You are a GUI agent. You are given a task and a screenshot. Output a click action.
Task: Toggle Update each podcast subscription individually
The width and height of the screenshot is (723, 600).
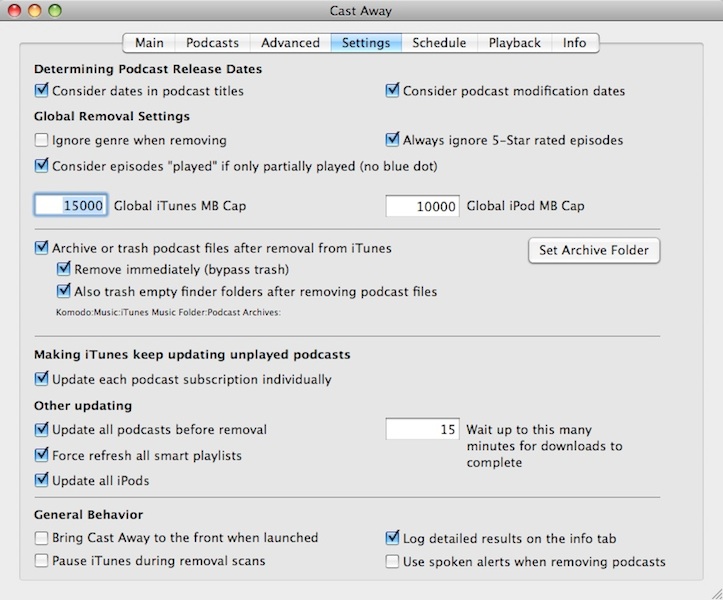click(42, 379)
